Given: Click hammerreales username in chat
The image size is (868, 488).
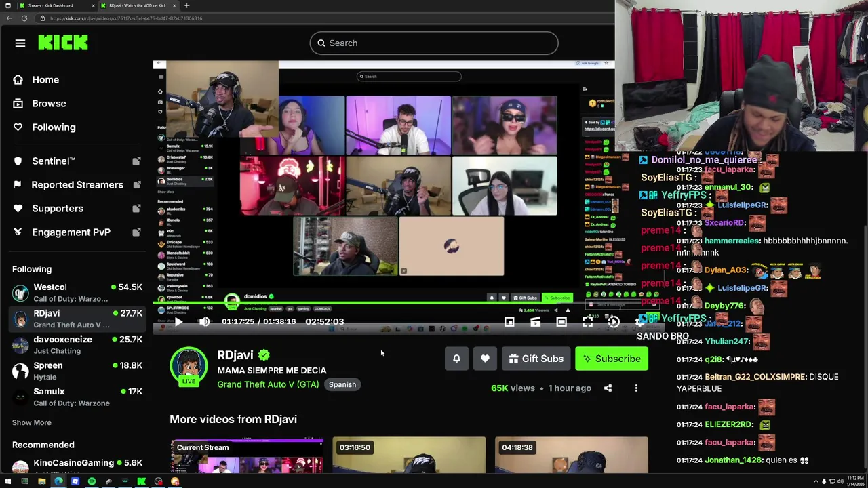Looking at the screenshot, I should [x=732, y=241].
